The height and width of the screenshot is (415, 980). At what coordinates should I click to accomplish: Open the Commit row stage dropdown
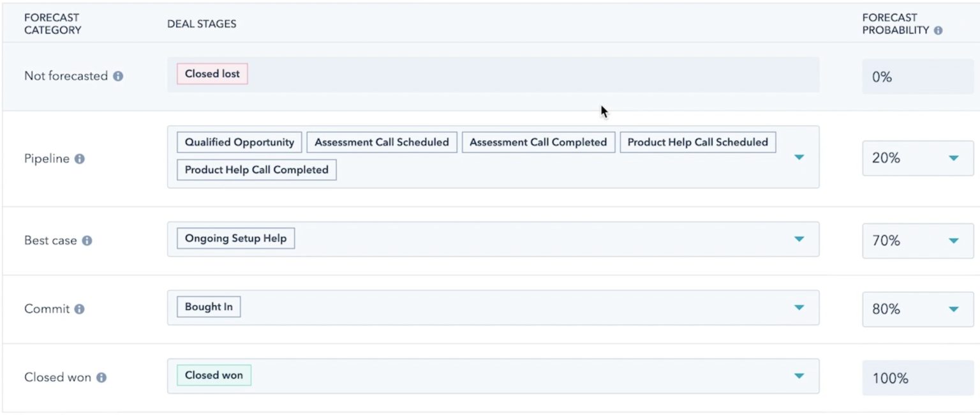click(x=799, y=307)
